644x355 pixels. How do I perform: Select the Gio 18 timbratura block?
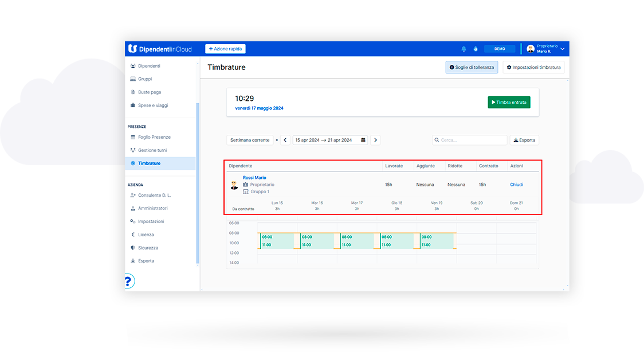click(x=396, y=241)
